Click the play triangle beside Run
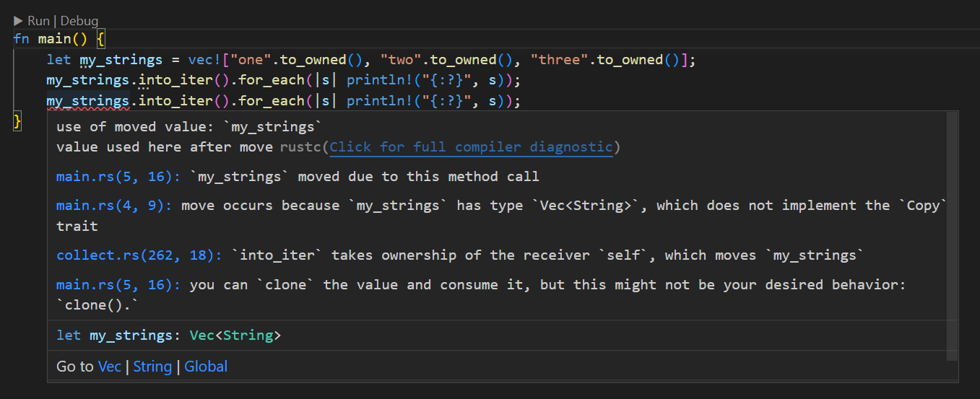 (18, 21)
